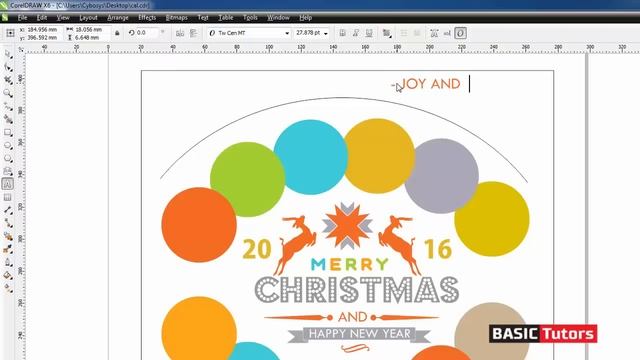Click the rotation angle field 0.0
Viewport: 640px width, 360px height.
(146, 33)
